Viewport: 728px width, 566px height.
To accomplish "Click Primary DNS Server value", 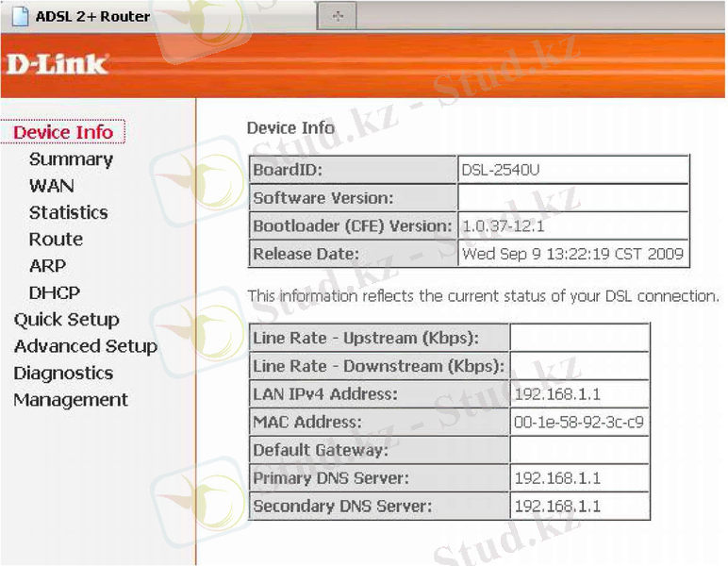I will [x=557, y=478].
